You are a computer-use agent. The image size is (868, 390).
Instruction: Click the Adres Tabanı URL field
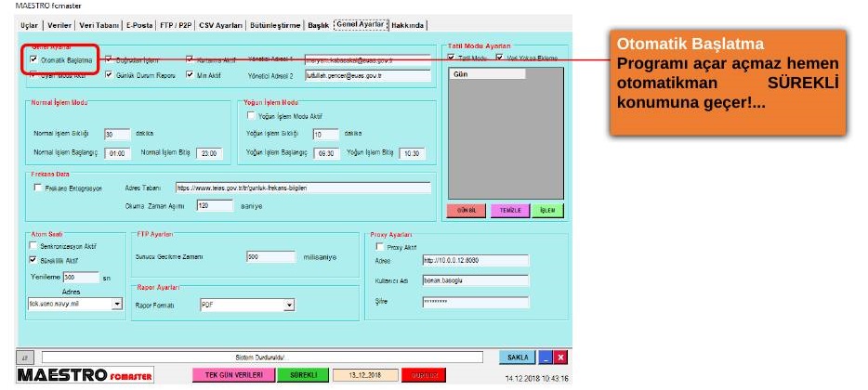[x=303, y=188]
